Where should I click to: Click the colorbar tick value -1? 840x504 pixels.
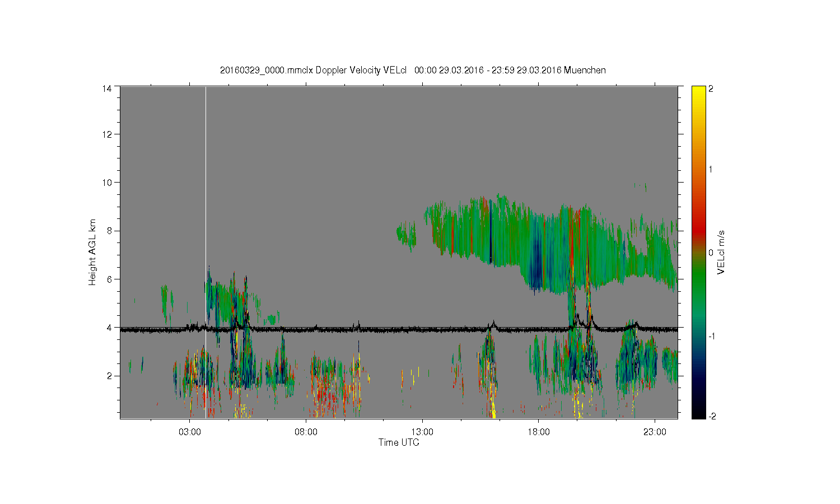pos(713,336)
